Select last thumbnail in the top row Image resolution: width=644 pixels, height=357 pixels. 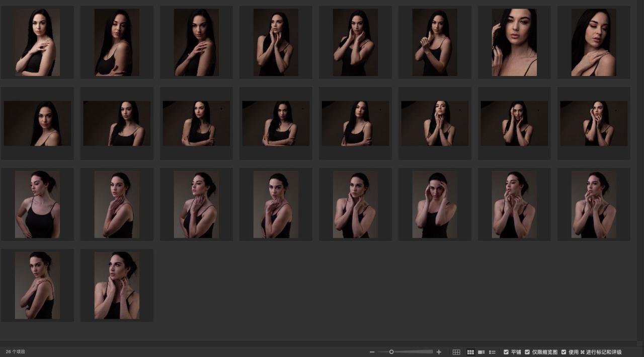594,42
